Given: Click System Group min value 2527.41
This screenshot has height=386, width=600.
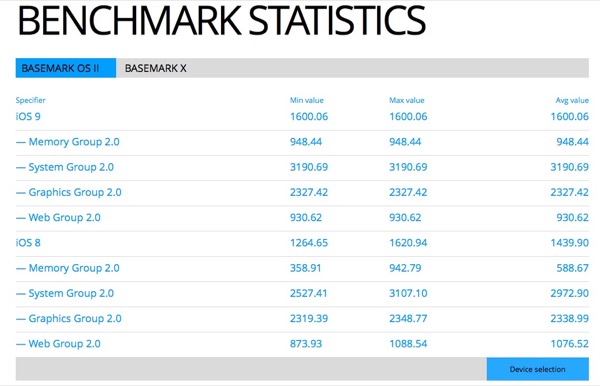Looking at the screenshot, I should coord(308,293).
